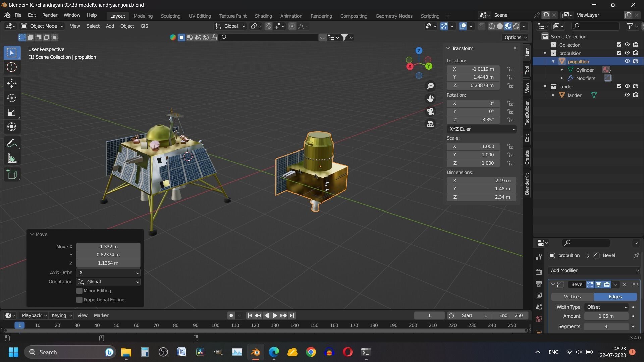The height and width of the screenshot is (362, 644).
Task: Open the XYZ Euler rotation mode dropdown
Action: [481, 129]
